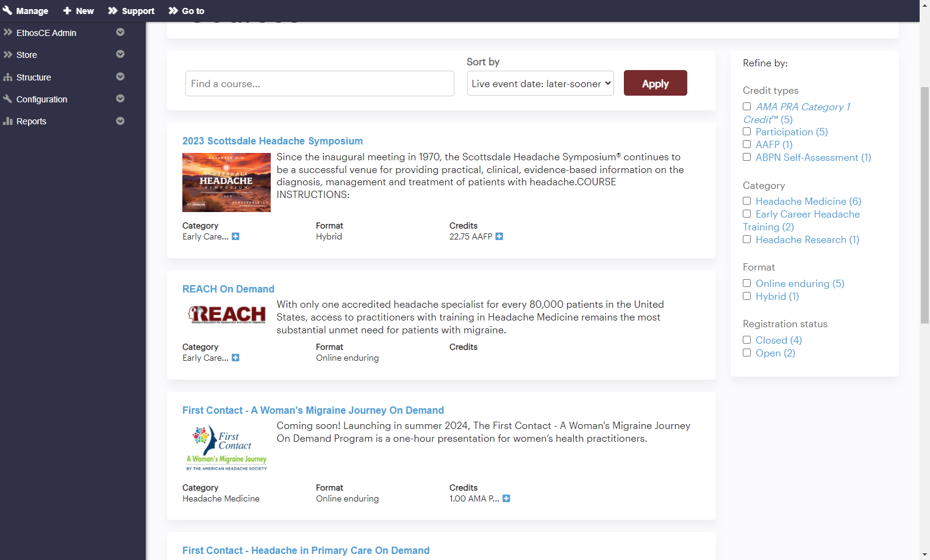Image resolution: width=930 pixels, height=560 pixels.
Task: Select Store in sidebar menu
Action: pos(27,55)
